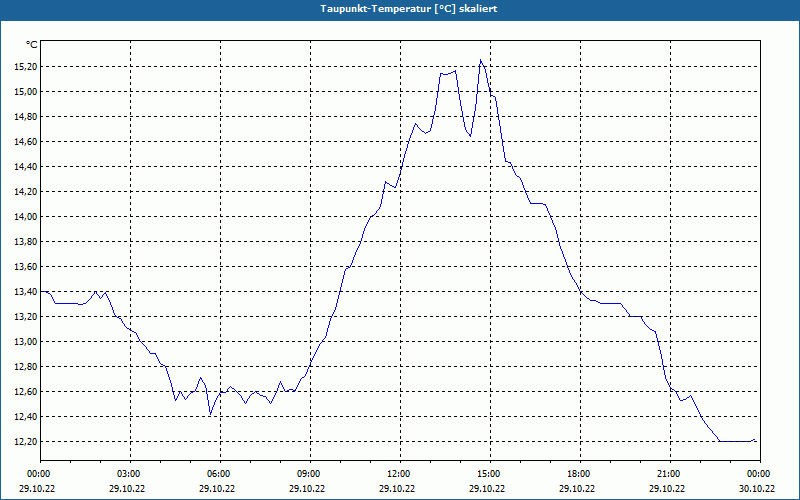The width and height of the screenshot is (800, 500).
Task: Select the 29.10.22 date under 12:00
Action: pyautogui.click(x=397, y=489)
